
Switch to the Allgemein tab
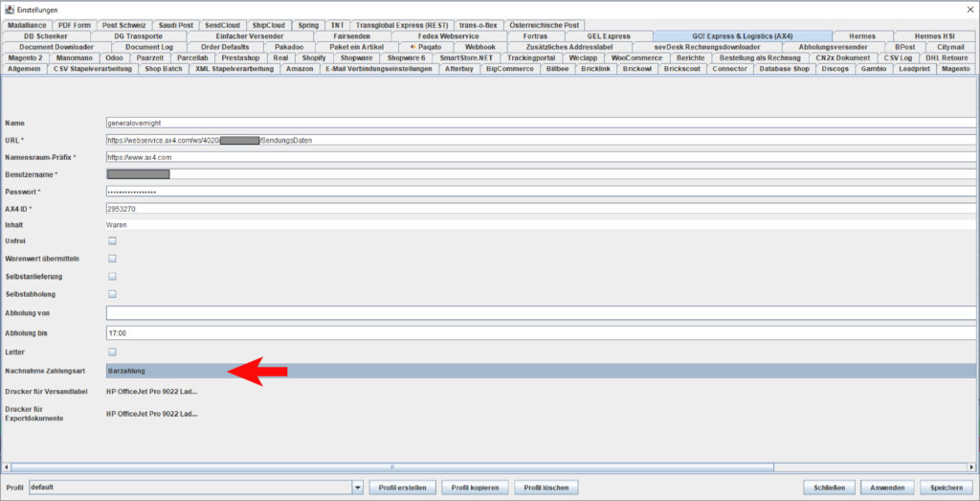[x=24, y=69]
